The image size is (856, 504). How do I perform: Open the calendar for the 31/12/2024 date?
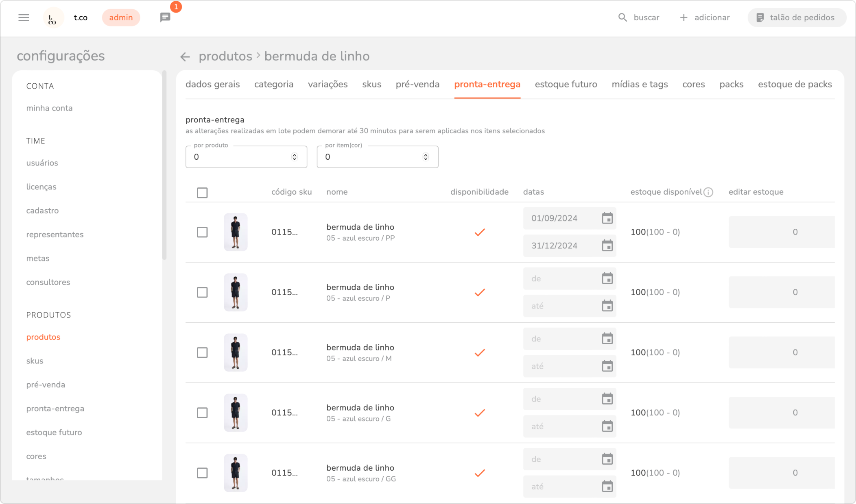pos(607,245)
